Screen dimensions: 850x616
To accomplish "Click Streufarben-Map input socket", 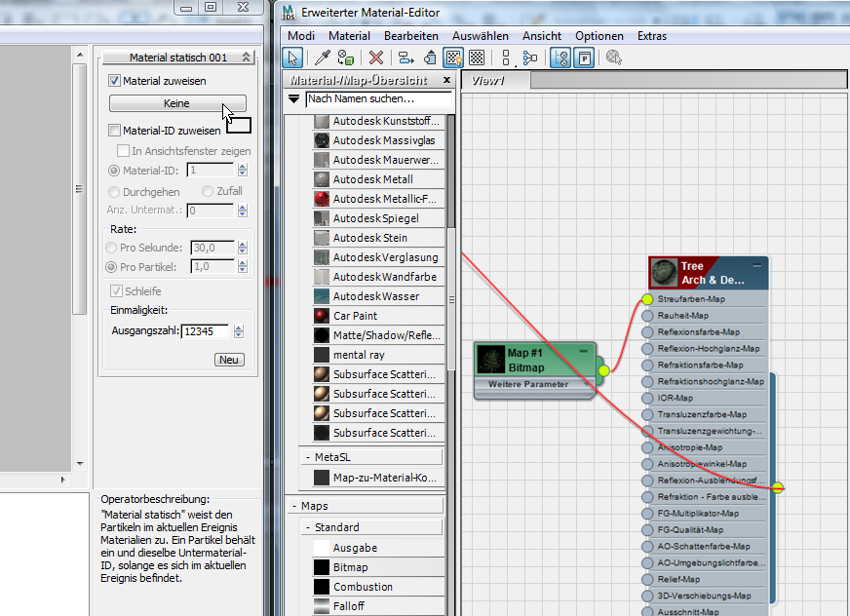I will 648,299.
